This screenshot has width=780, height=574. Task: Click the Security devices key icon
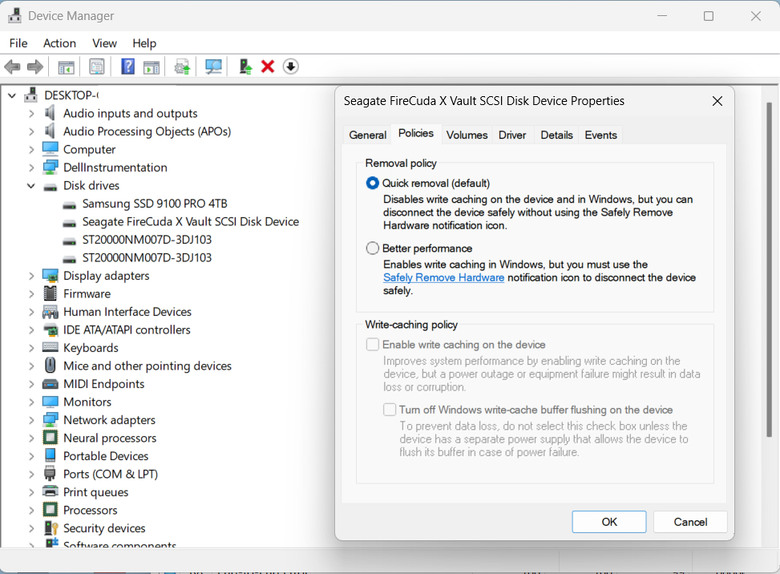pos(50,528)
